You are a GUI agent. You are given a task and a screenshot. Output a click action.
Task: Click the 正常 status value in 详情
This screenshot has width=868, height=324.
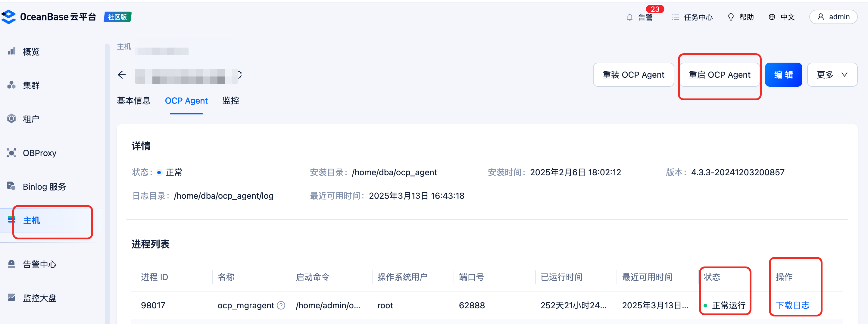(x=174, y=173)
